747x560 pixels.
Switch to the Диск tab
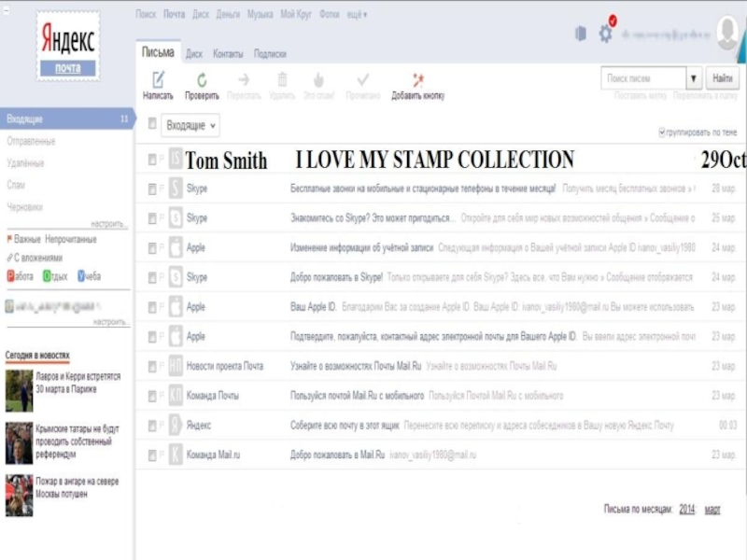[x=194, y=54]
